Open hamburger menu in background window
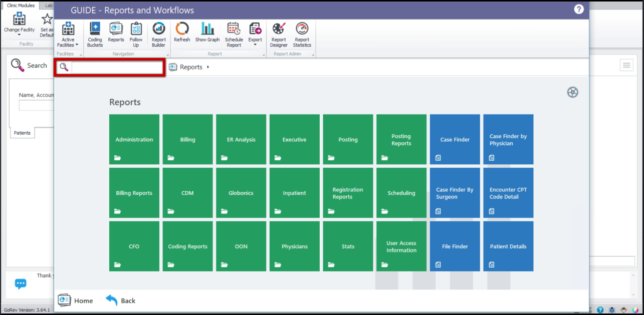 coord(626,65)
